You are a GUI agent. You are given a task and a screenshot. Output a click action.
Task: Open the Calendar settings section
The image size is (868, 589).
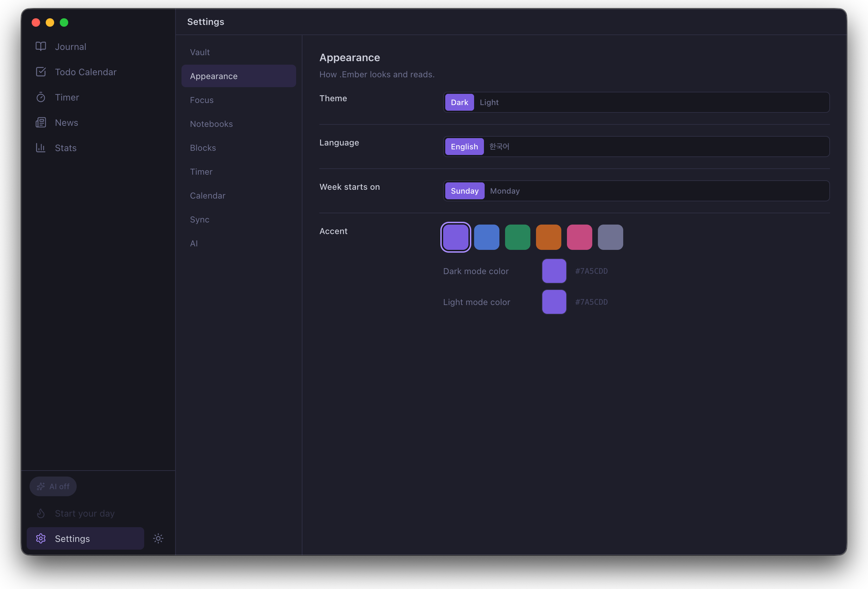tap(239, 196)
